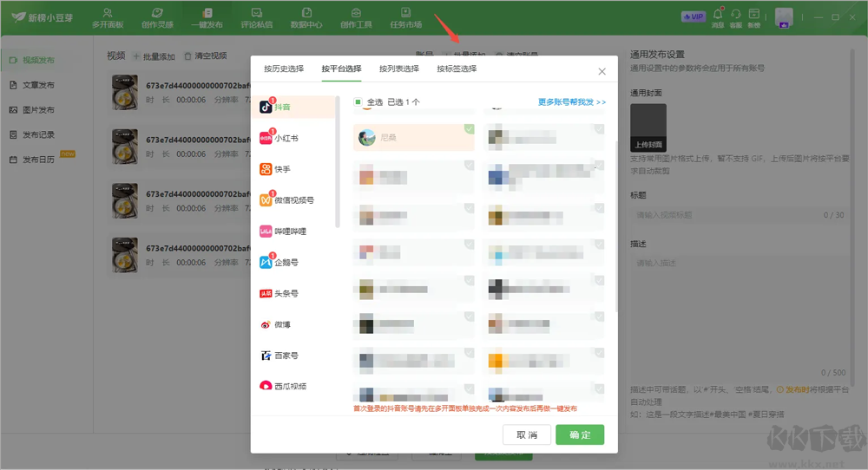Viewport: 868px width, 470px height.
Task: Open the 更多账号帮我发 link
Action: (x=572, y=101)
